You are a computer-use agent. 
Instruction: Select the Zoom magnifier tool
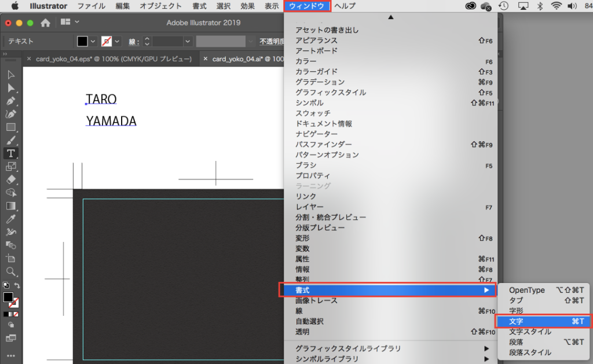11,271
